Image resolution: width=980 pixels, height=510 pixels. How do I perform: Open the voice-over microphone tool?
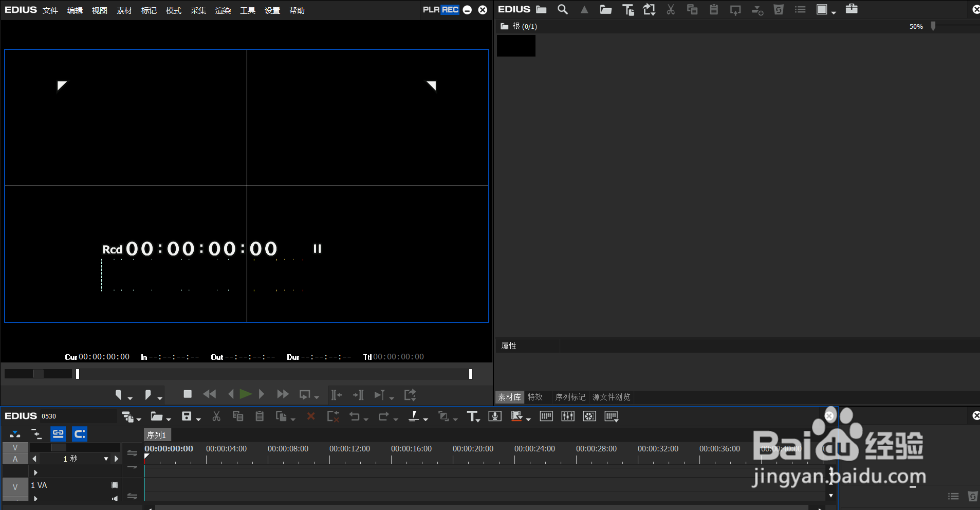click(x=495, y=416)
